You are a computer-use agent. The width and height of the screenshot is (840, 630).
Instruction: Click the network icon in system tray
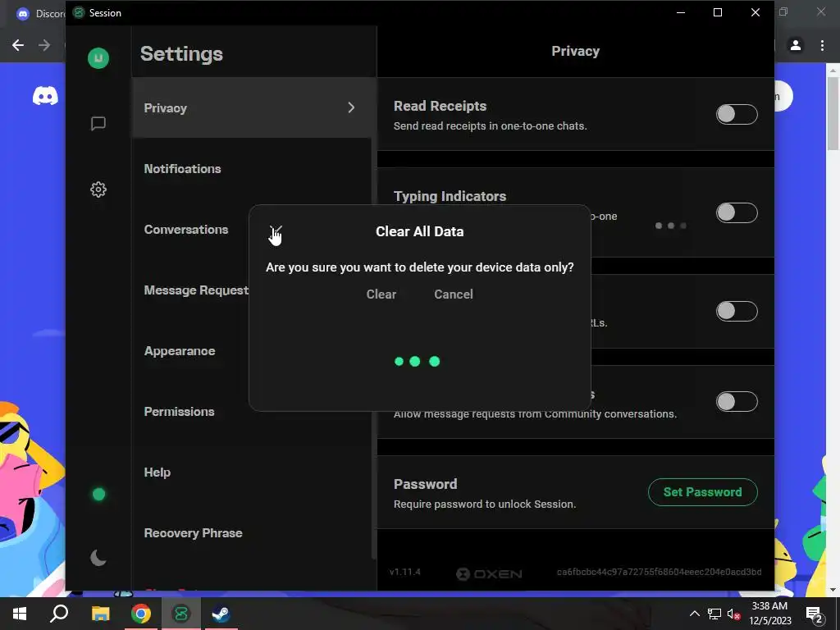point(714,614)
